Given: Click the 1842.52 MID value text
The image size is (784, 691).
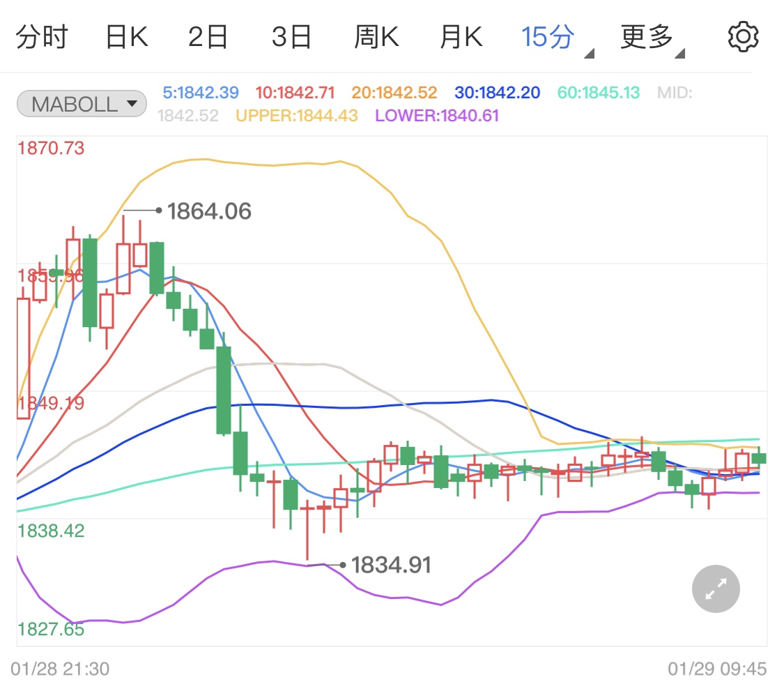Looking at the screenshot, I should [x=188, y=116].
